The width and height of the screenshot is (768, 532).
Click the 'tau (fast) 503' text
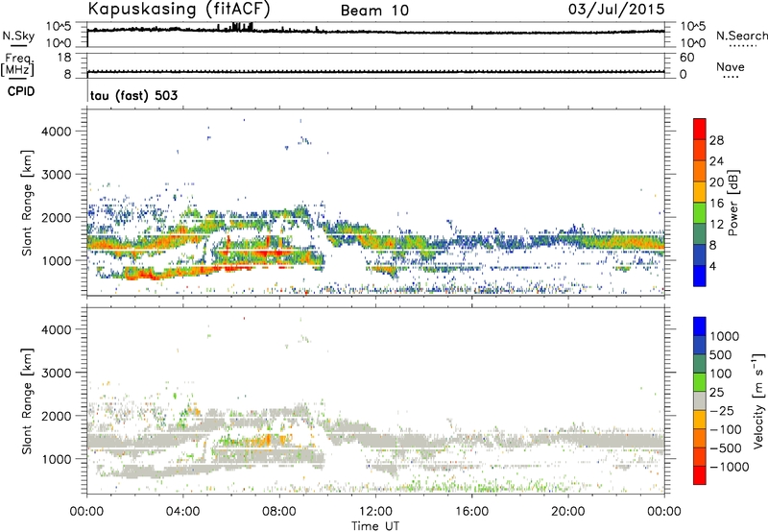pyautogui.click(x=133, y=95)
